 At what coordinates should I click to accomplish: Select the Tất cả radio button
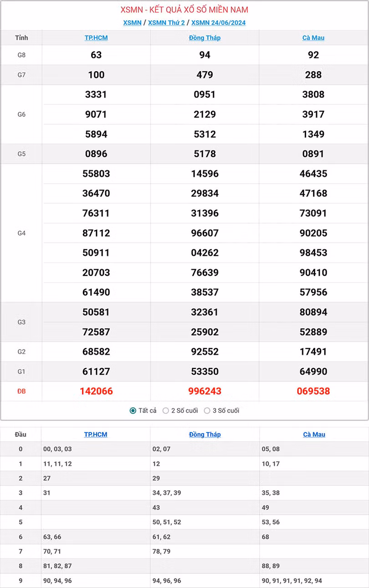[133, 411]
